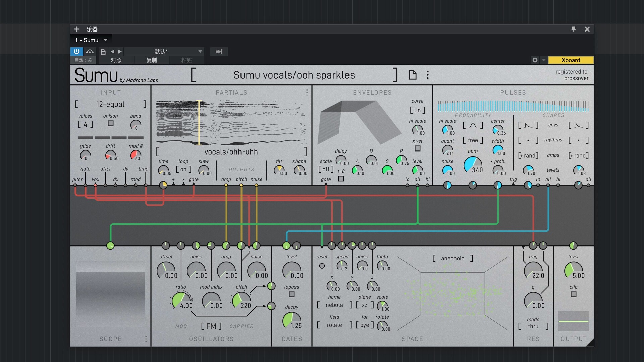
Task: Adjust the output level 5.00 dial
Action: tap(574, 270)
